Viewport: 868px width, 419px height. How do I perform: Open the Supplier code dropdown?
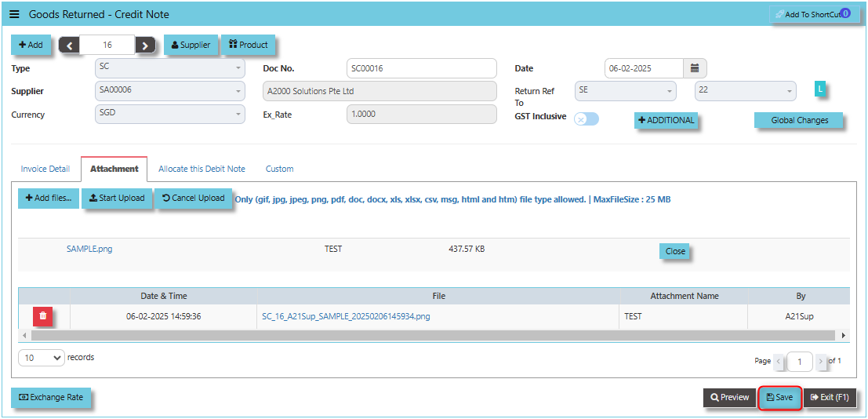(x=170, y=91)
